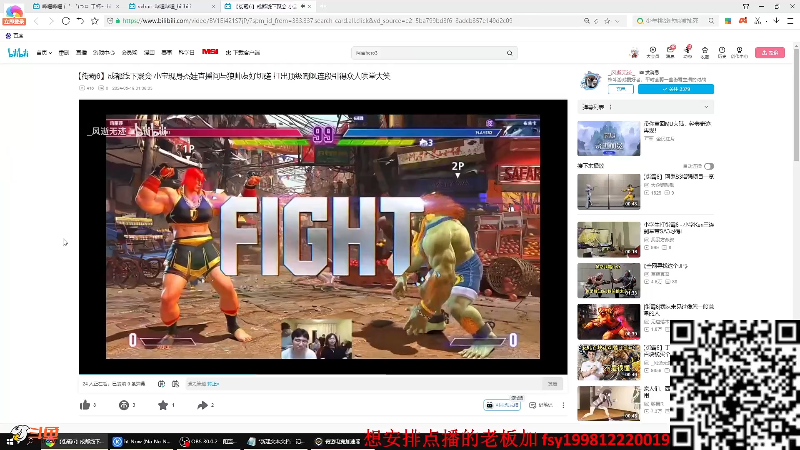
Task: Click the charge button beside follow
Action: click(621, 89)
